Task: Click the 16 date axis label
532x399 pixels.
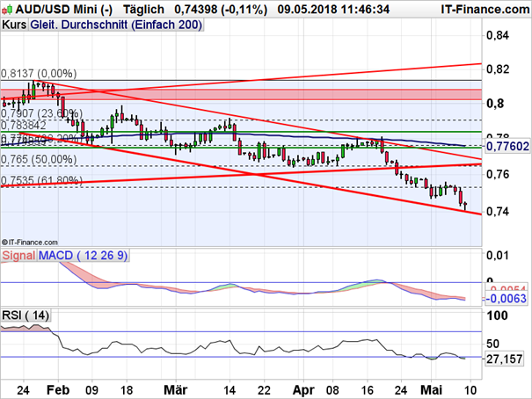Action: click(367, 390)
